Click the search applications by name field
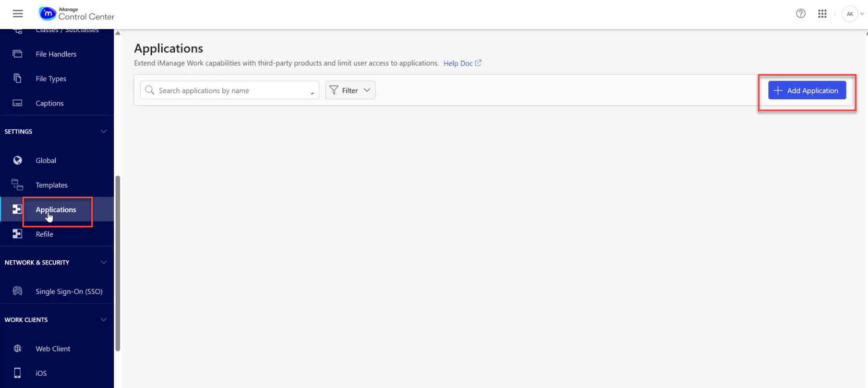This screenshot has width=868, height=388. pyautogui.click(x=230, y=90)
